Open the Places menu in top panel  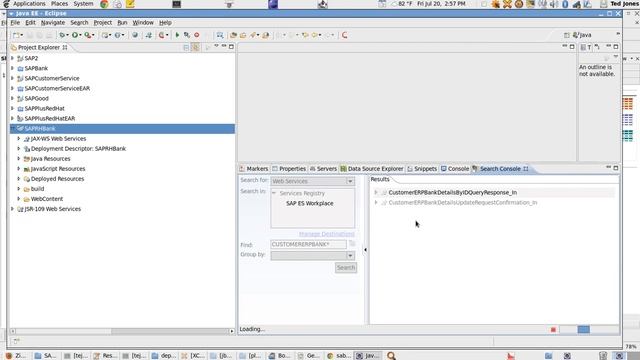60,4
